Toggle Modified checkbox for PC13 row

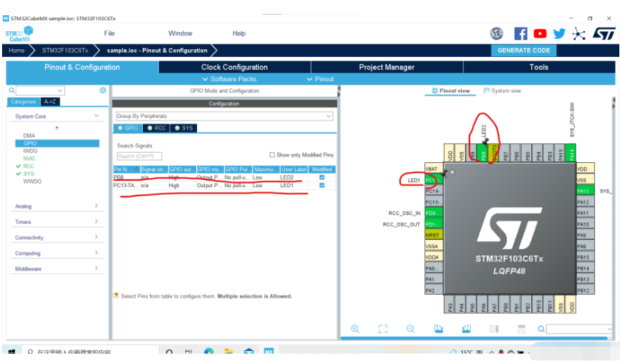pos(322,185)
